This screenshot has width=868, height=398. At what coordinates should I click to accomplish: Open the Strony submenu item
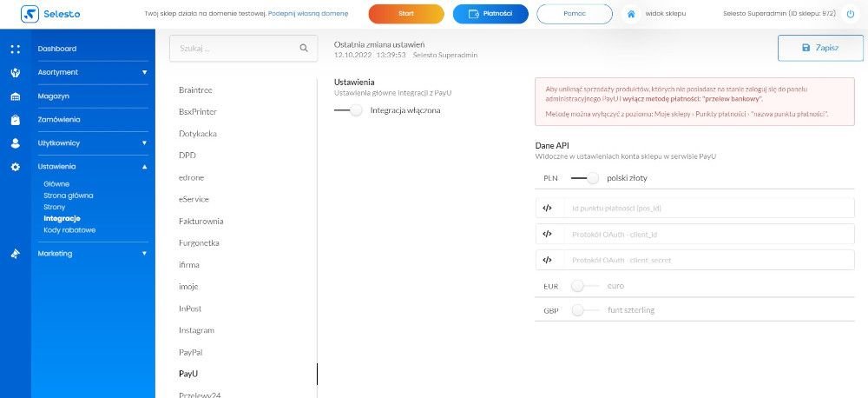pyautogui.click(x=54, y=207)
